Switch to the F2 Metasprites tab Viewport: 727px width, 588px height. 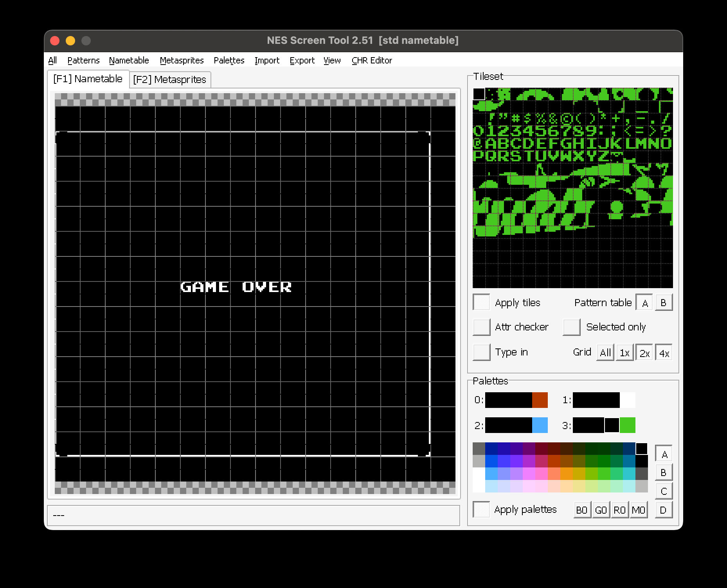coord(170,79)
